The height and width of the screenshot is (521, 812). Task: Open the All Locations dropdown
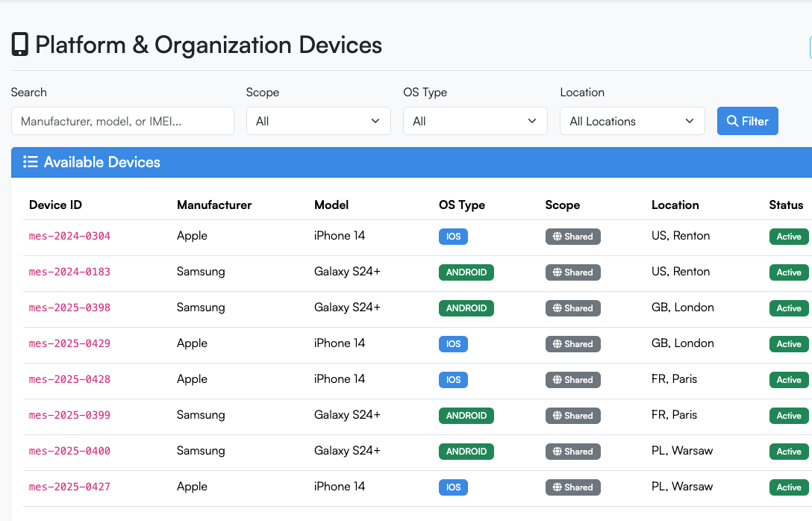coord(632,121)
